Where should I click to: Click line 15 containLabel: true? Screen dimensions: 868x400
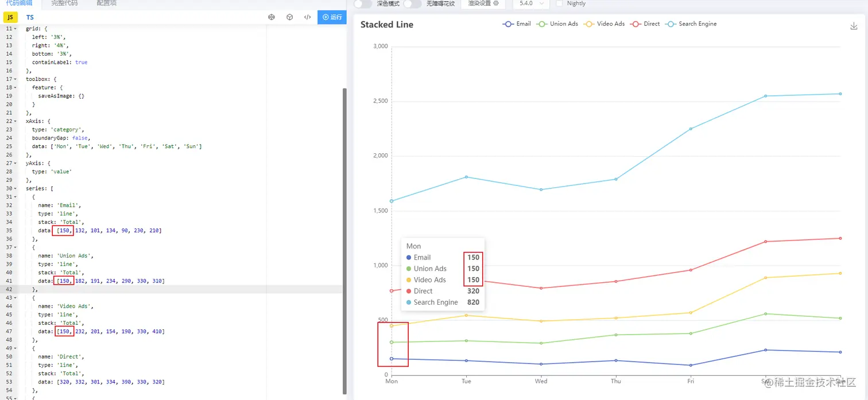[x=60, y=63]
